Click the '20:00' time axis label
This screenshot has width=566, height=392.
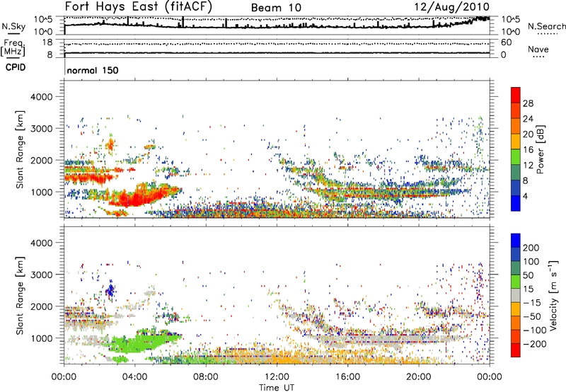pyautogui.click(x=419, y=377)
